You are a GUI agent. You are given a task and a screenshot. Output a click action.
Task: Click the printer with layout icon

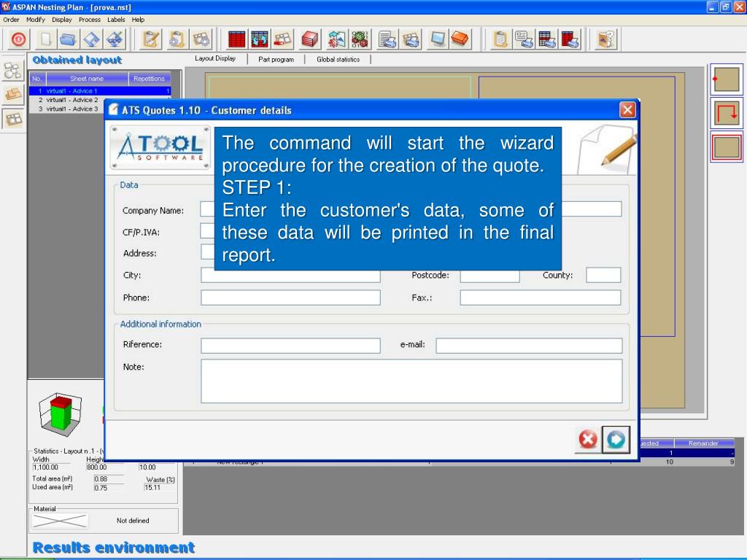[x=410, y=39]
